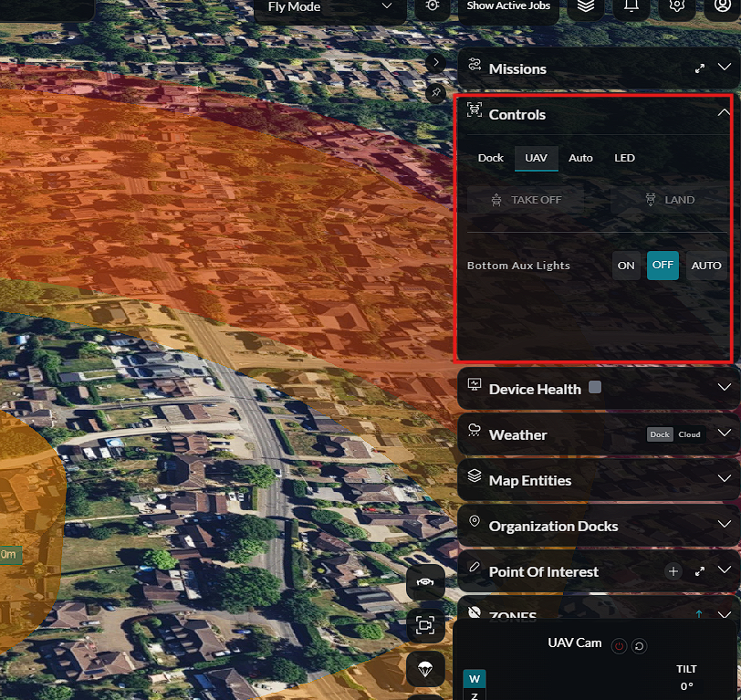Click the Controls drone icon
This screenshot has width=741, height=700.
475,110
